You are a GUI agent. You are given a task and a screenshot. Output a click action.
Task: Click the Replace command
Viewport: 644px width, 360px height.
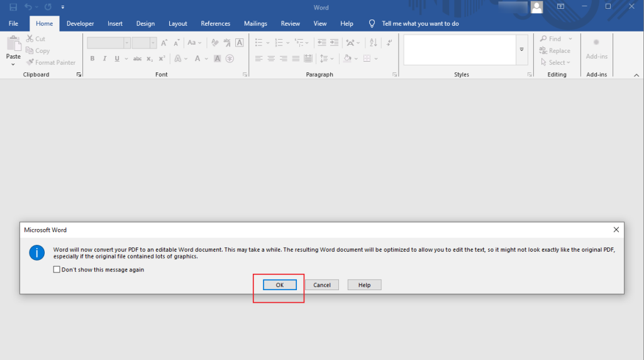pyautogui.click(x=555, y=50)
